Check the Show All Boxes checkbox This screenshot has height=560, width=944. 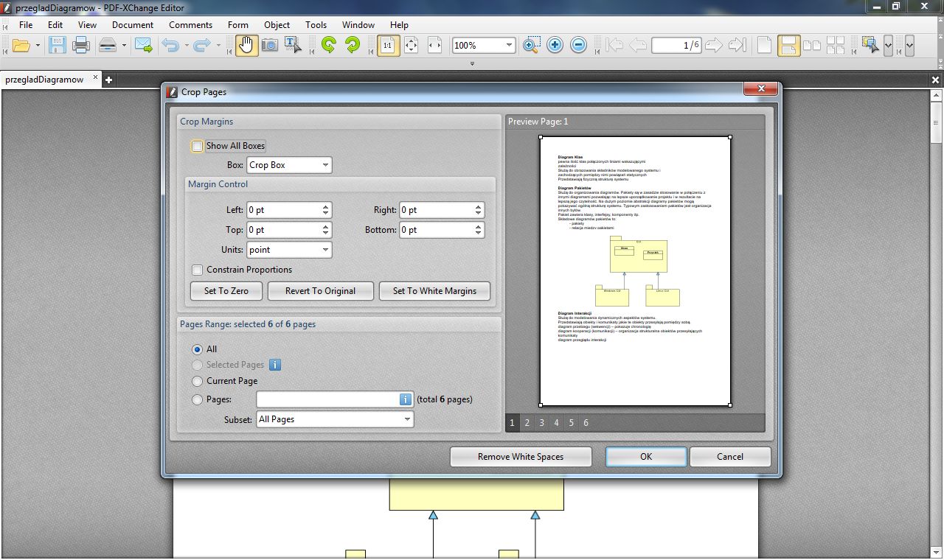click(197, 146)
